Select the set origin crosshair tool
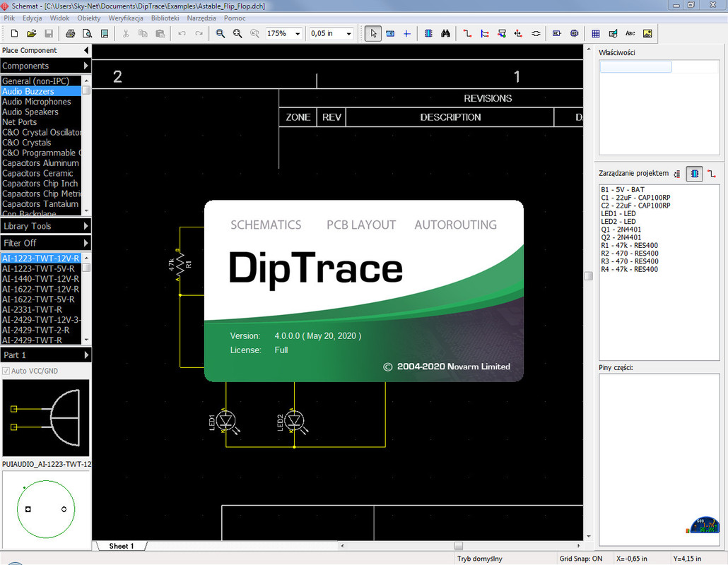The height and width of the screenshot is (565, 728). [406, 33]
